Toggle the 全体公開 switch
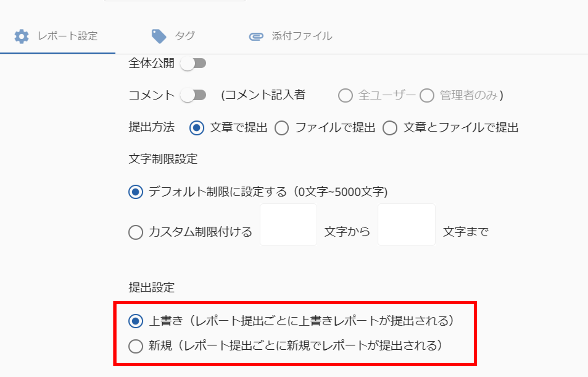Image resolution: width=588 pixels, height=377 pixels. pos(193,64)
